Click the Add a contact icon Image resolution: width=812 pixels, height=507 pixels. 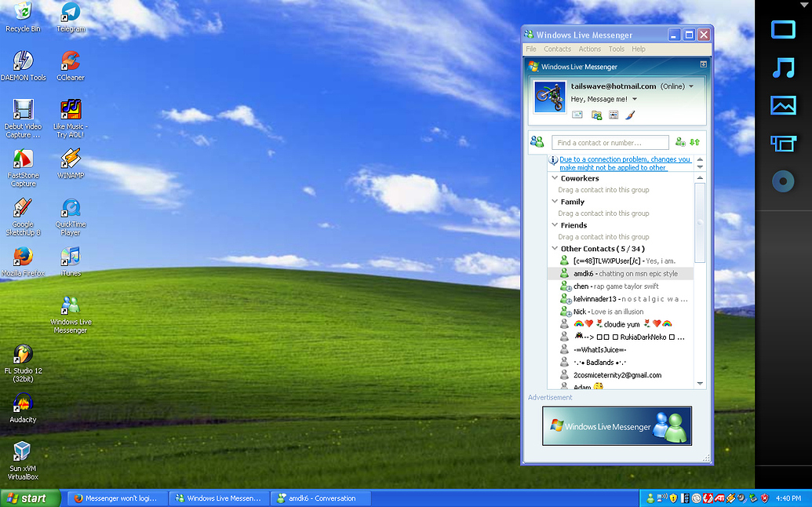point(680,142)
